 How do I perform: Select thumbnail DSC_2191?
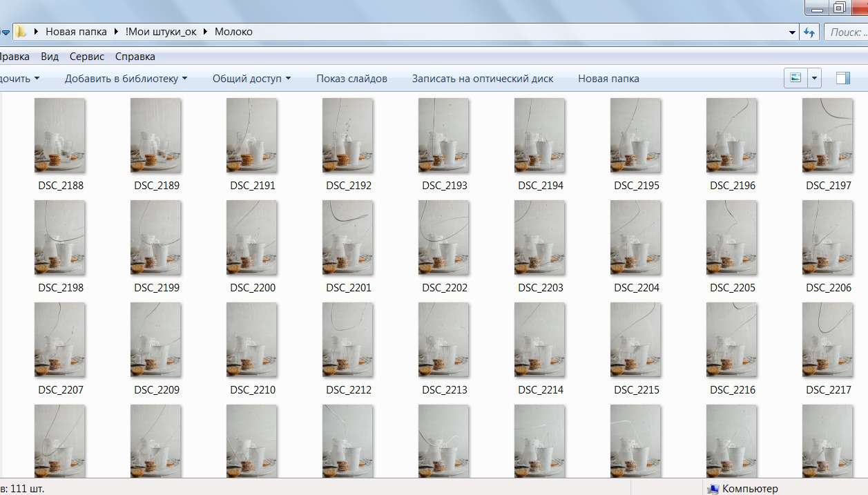(x=252, y=135)
